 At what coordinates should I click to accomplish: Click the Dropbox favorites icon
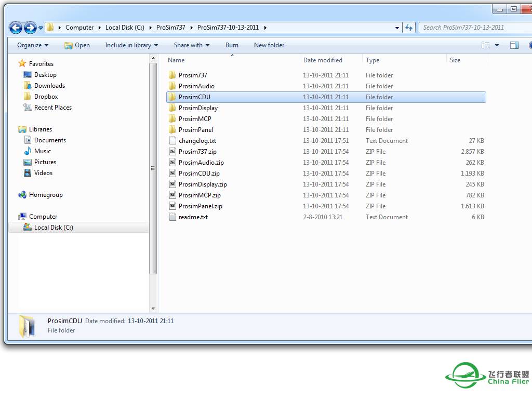(28, 97)
